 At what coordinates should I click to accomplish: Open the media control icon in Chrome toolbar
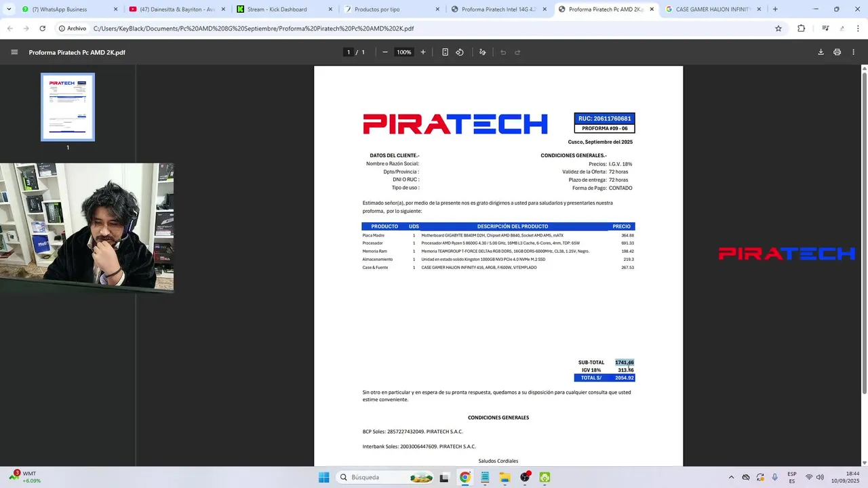[825, 28]
